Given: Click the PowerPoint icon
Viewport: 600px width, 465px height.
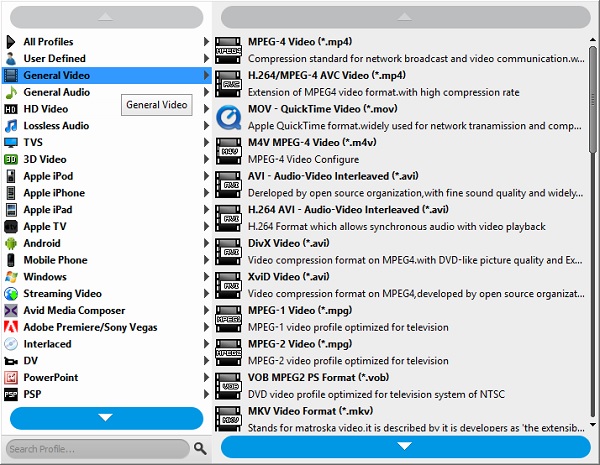Looking at the screenshot, I should (x=11, y=378).
